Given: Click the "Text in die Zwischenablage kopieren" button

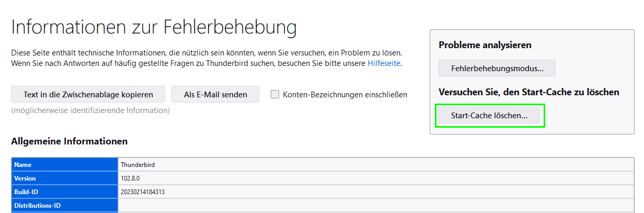Looking at the screenshot, I should 88,95.
